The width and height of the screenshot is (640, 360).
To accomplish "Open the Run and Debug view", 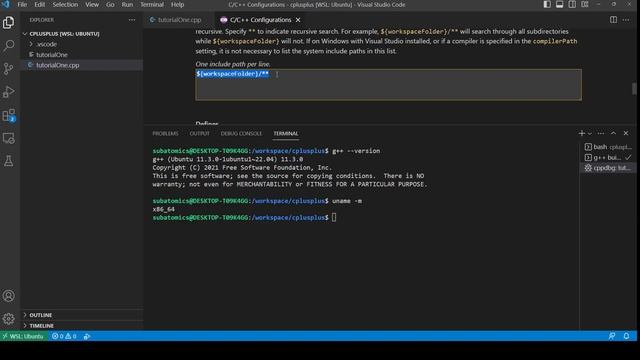I will pos(9,91).
